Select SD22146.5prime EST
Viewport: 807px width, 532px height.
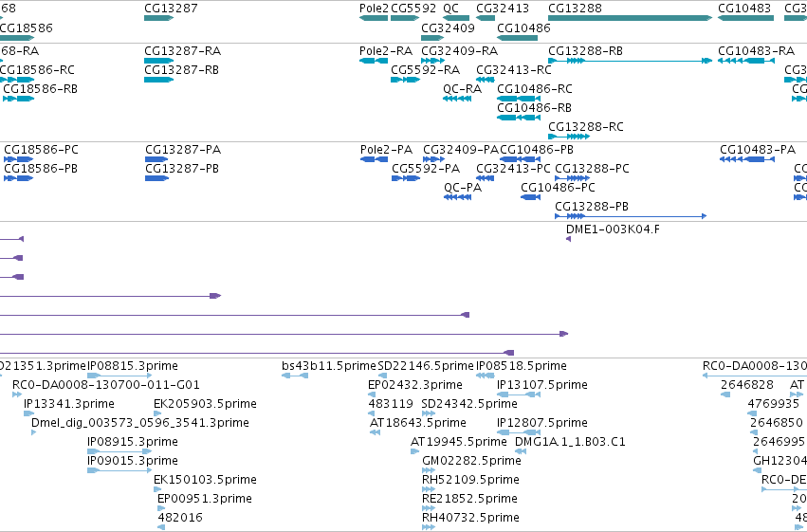(x=382, y=376)
